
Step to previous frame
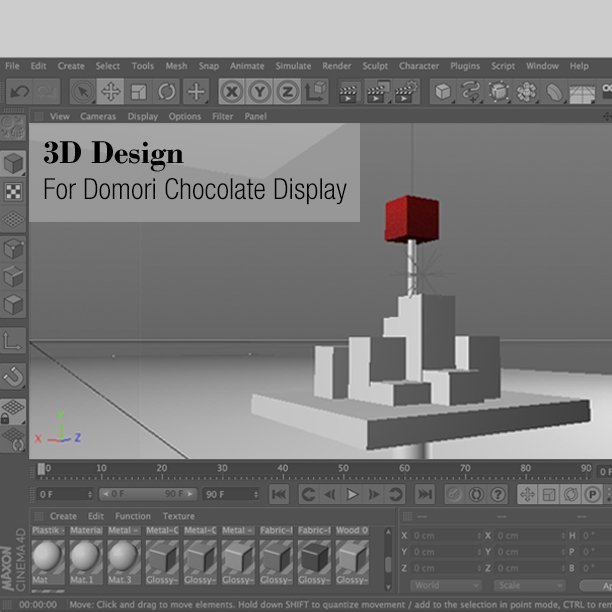coord(330,495)
